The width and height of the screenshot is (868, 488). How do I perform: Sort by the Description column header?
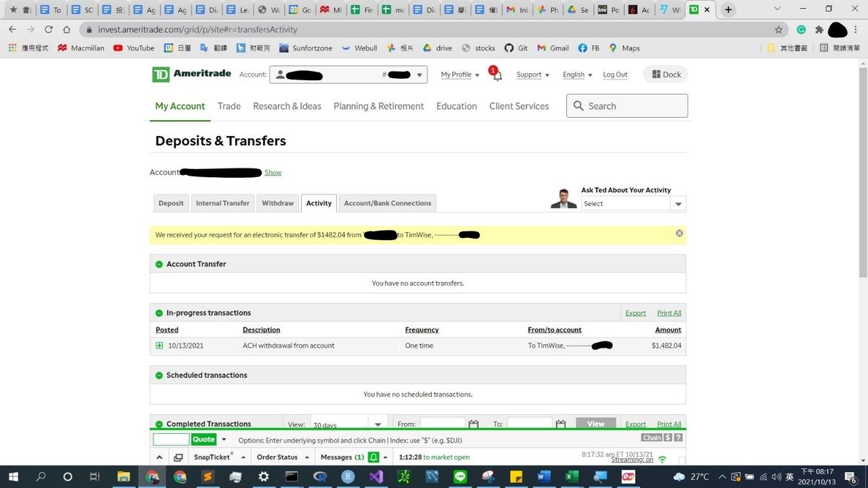[261, 330]
